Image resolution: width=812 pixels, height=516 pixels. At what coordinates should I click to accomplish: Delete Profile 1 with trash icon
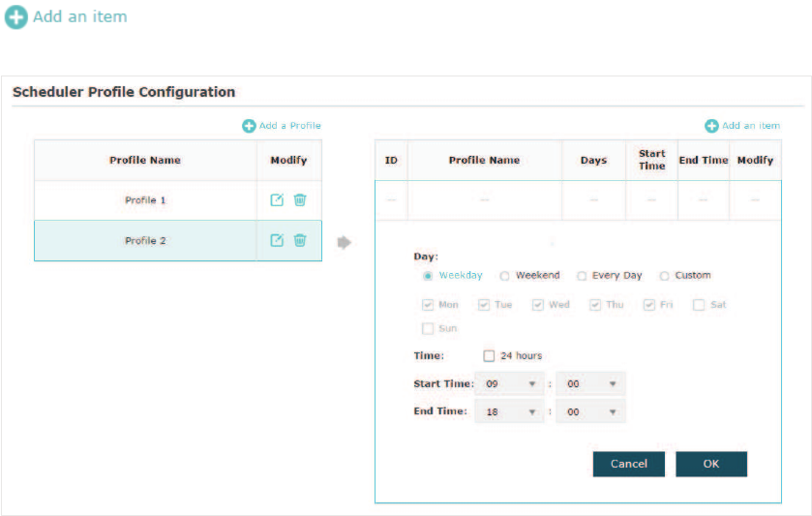point(300,200)
